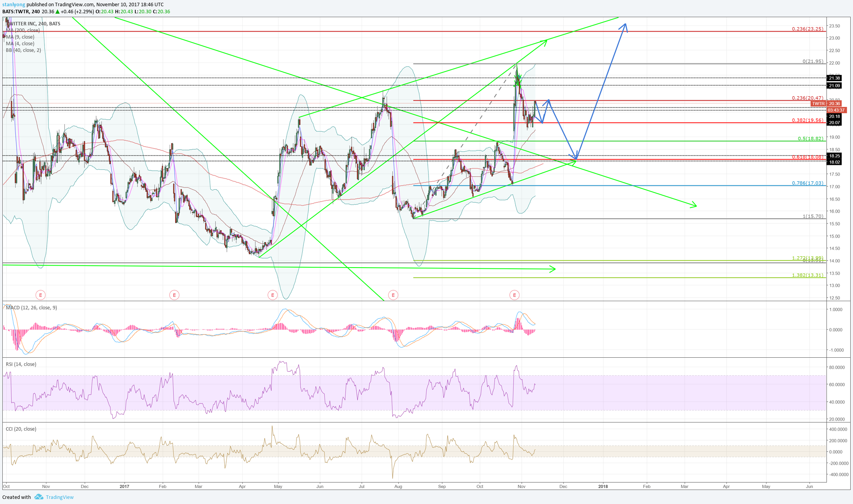Click the 0.236(20.47) Fibonacci label
The width and height of the screenshot is (853, 504).
click(x=807, y=98)
